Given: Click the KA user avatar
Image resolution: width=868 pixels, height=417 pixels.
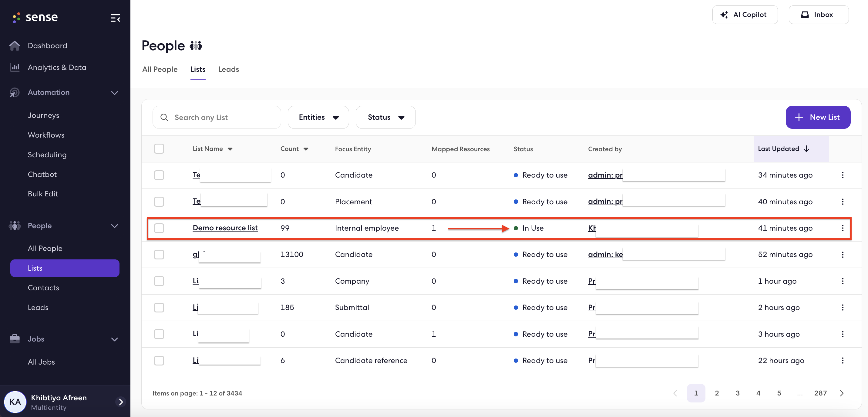Looking at the screenshot, I should point(15,402).
